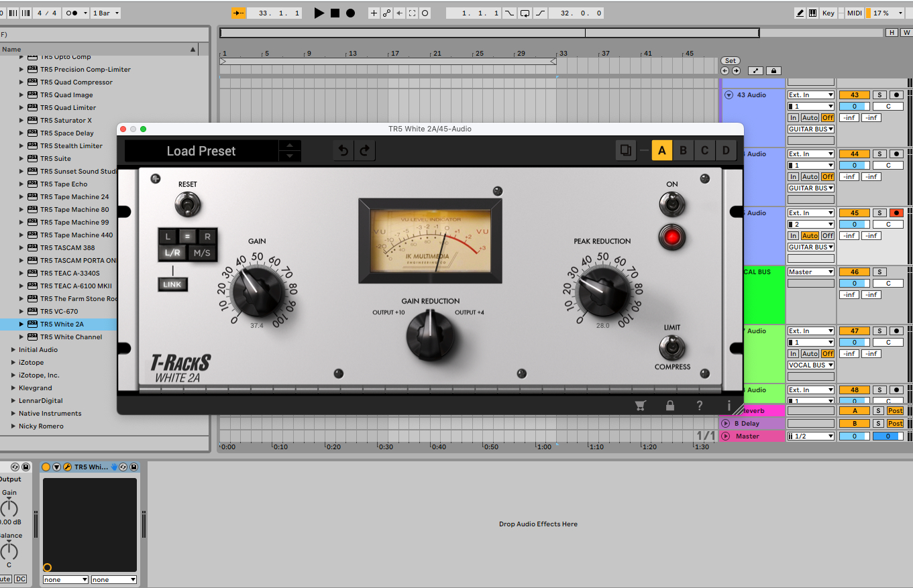Click the 4 / 4 time signature field

point(47,13)
